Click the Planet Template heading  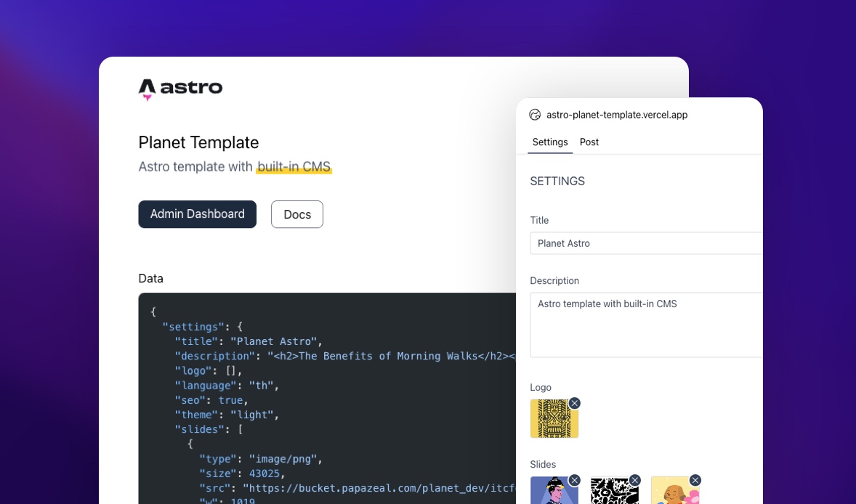click(198, 142)
